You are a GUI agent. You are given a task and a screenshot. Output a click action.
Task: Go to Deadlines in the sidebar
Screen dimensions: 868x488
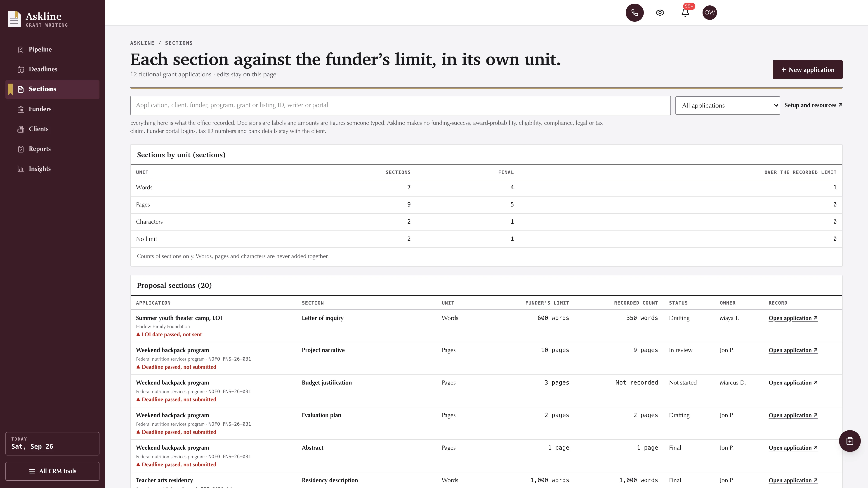(x=52, y=69)
